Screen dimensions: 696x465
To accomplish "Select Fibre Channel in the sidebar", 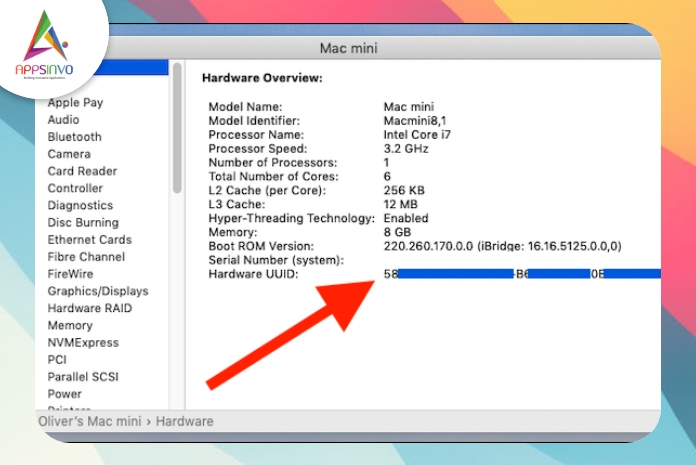I will coord(86,257).
